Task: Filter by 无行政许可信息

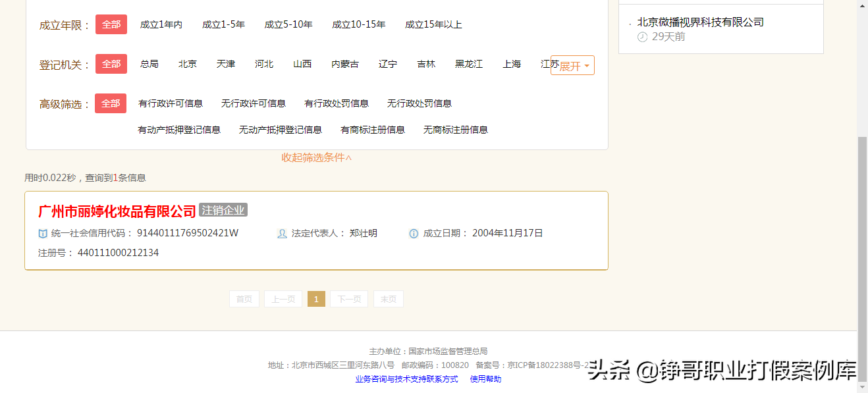Action: [254, 103]
